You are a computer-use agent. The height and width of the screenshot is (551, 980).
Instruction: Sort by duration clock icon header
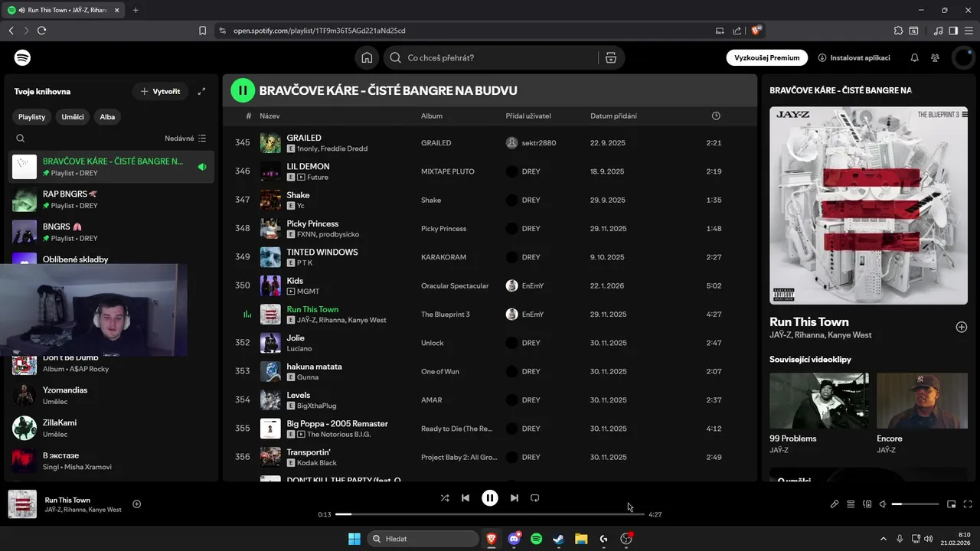click(716, 116)
